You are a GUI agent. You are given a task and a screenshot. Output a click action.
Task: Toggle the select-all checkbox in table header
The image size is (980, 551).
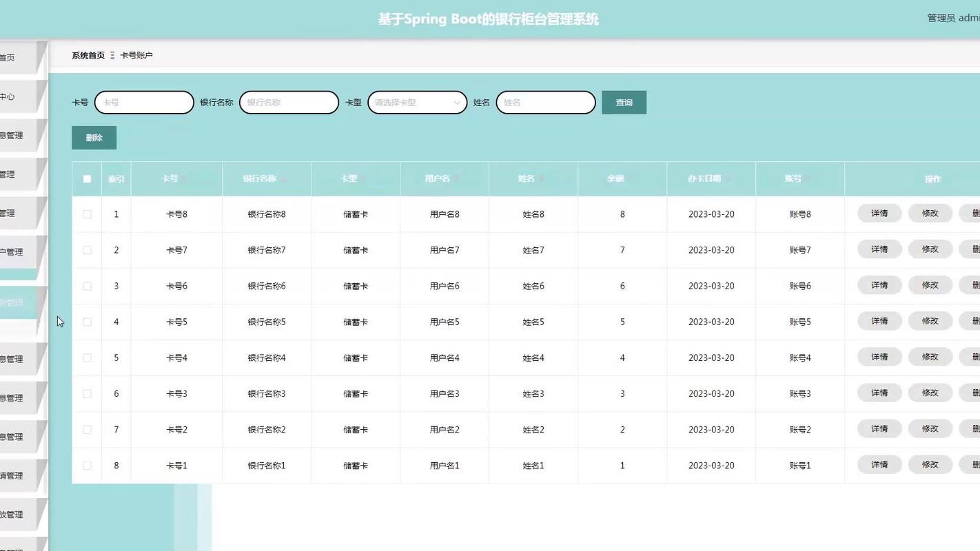point(87,179)
